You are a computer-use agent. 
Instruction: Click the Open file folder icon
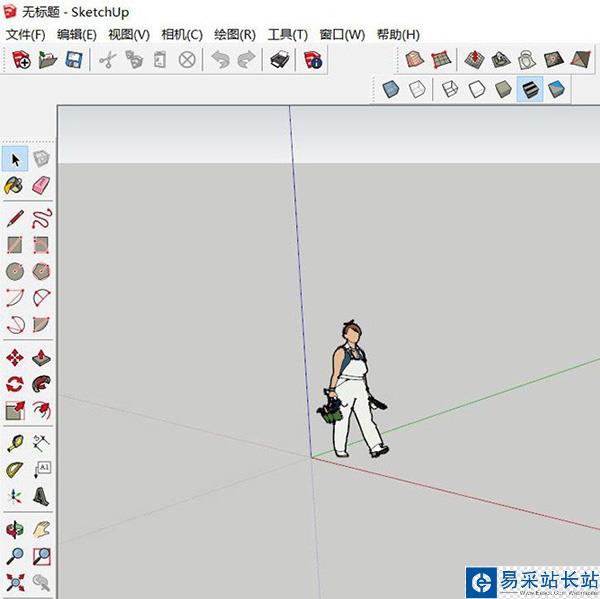coord(47,60)
